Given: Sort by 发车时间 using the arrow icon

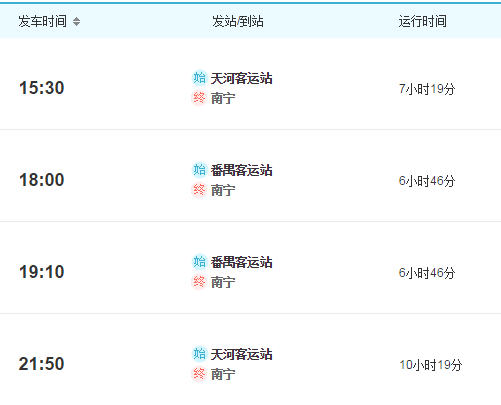Looking at the screenshot, I should coord(76,22).
